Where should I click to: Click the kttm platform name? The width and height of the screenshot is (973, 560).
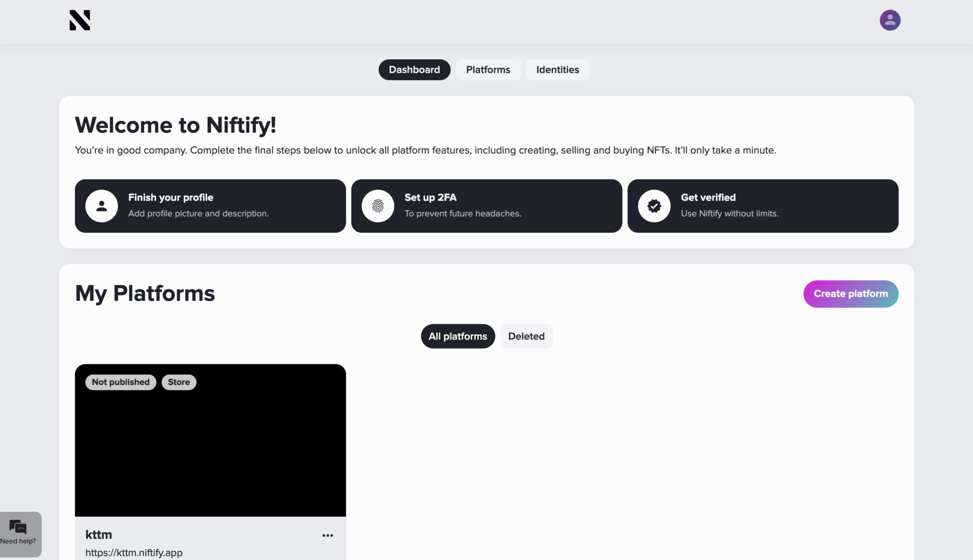click(x=98, y=534)
